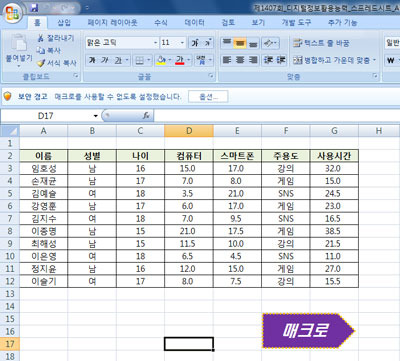Click insert function fx icon
400x361 pixels.
click(146, 116)
